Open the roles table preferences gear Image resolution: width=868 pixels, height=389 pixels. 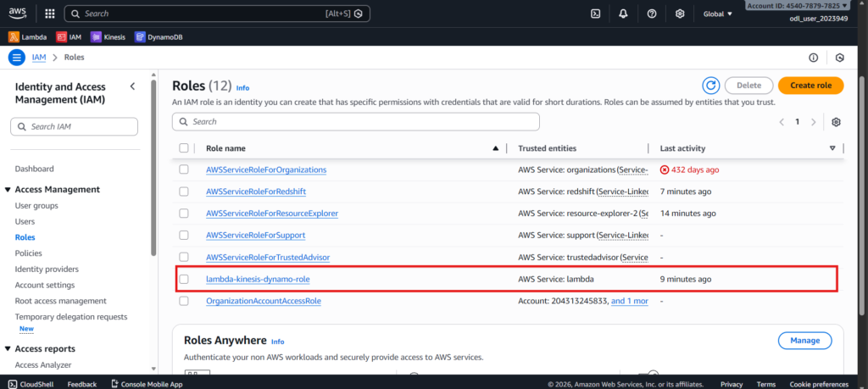coord(836,122)
